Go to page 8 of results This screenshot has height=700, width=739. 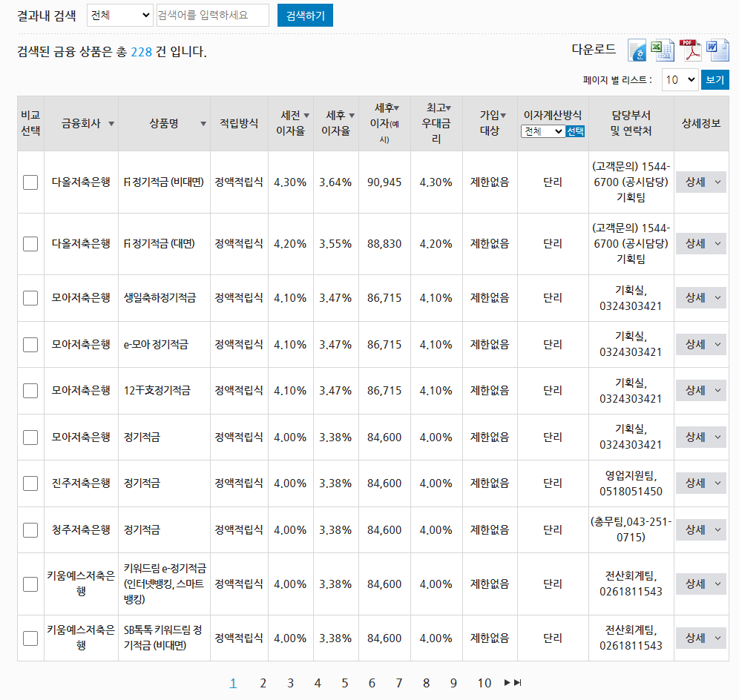click(x=427, y=683)
